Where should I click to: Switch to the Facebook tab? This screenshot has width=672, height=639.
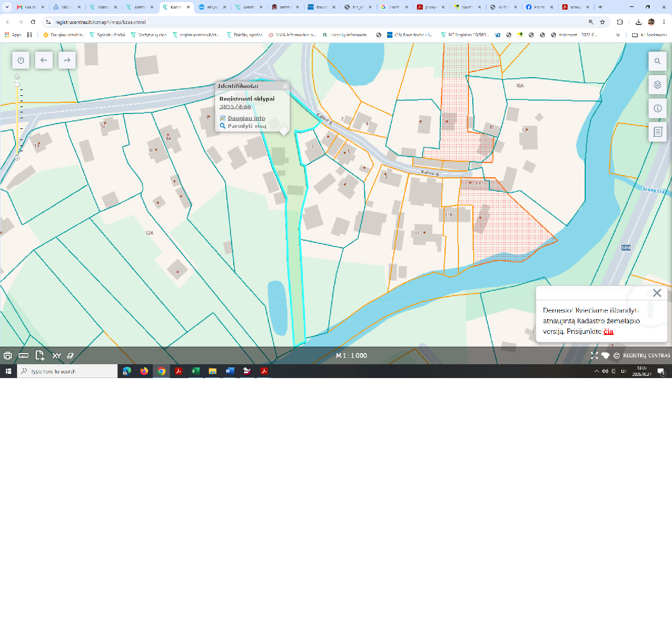[539, 7]
